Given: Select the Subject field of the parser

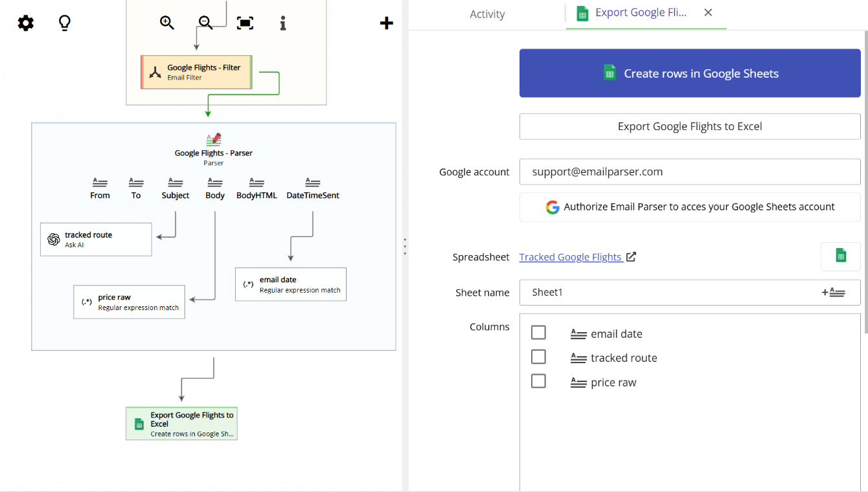Looking at the screenshot, I should click(x=175, y=188).
